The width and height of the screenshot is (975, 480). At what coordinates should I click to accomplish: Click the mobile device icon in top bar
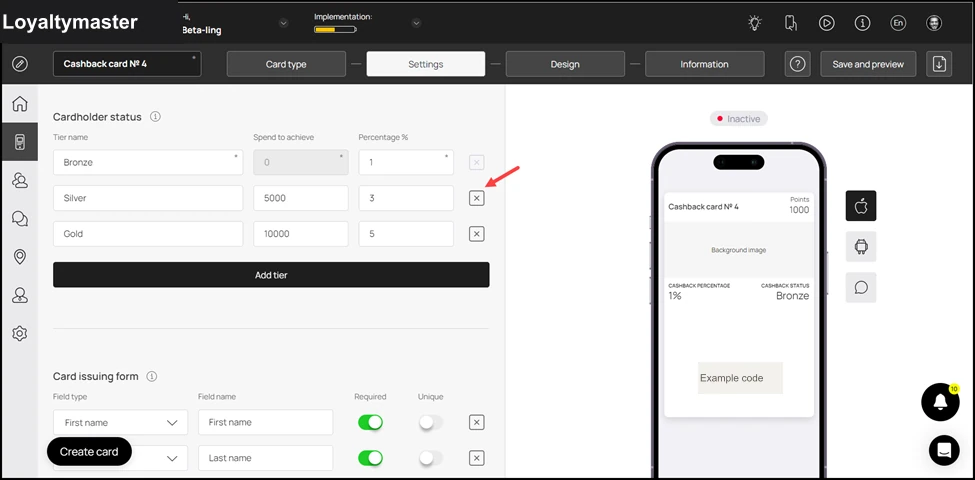(x=790, y=24)
